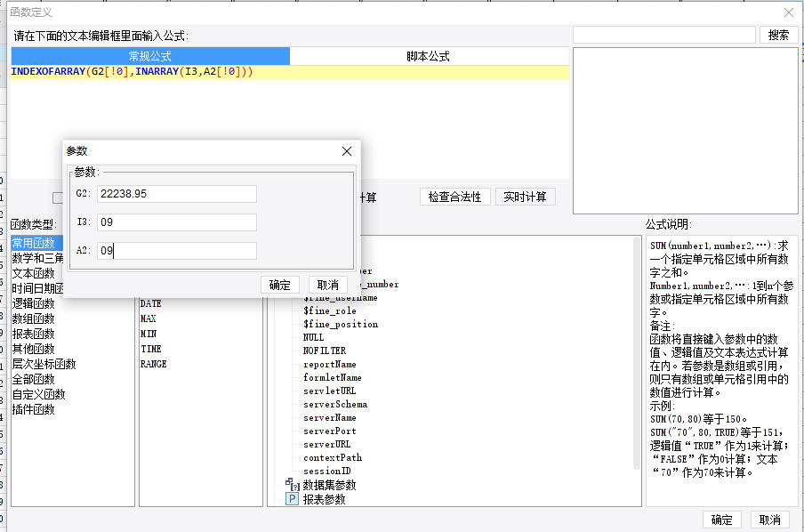
Task: Close the 参数 dialog
Action: point(347,151)
